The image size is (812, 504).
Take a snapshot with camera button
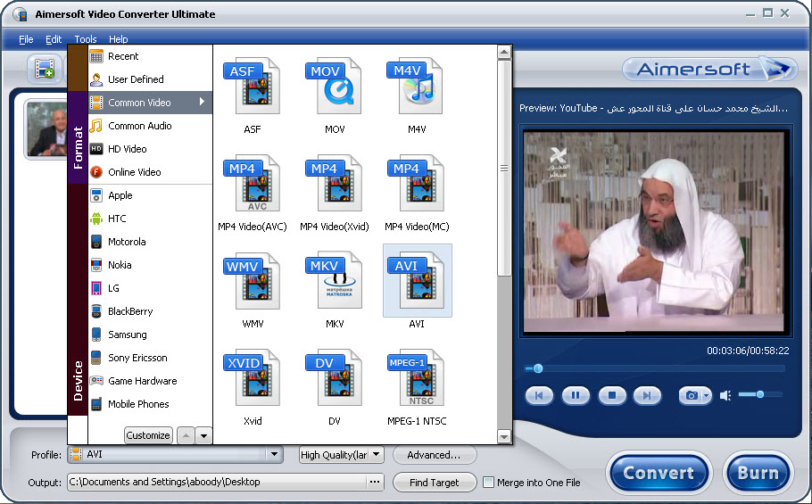pyautogui.click(x=691, y=396)
